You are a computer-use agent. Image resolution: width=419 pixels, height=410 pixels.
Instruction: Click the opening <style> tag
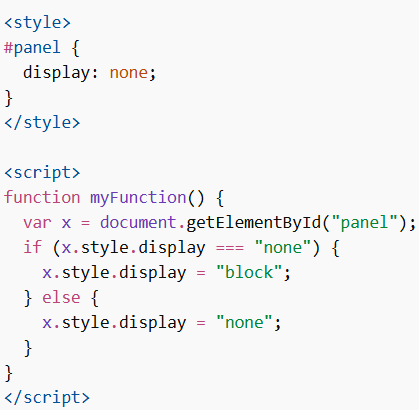tap(37, 23)
